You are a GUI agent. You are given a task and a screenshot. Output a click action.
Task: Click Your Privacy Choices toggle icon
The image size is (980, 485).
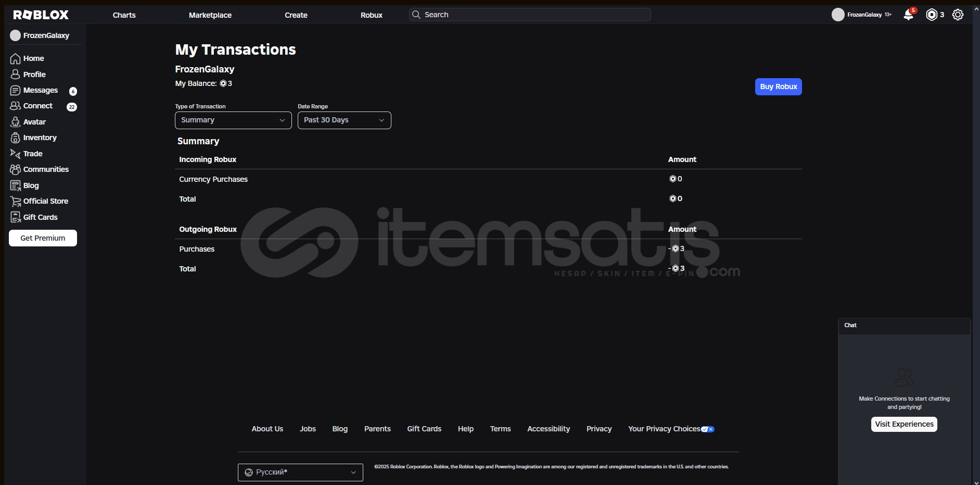tap(708, 429)
